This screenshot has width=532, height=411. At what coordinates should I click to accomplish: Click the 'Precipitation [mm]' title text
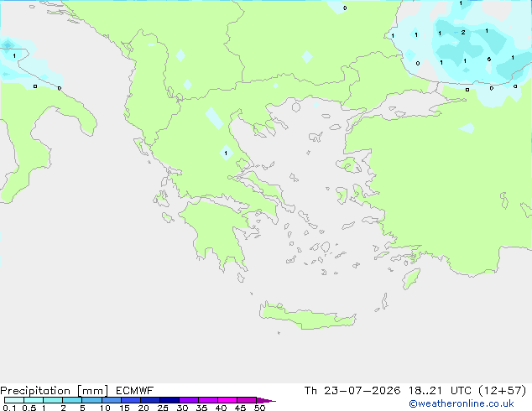55,391
